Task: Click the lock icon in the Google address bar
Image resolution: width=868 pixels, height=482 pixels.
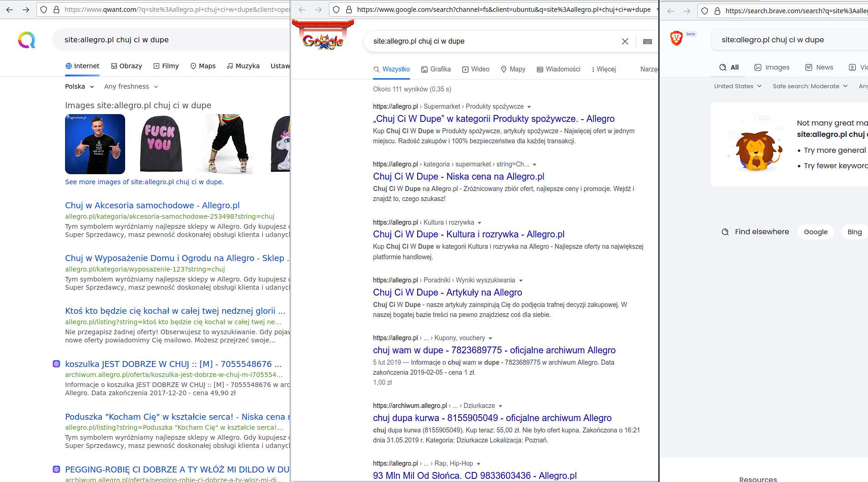Action: coord(349,10)
